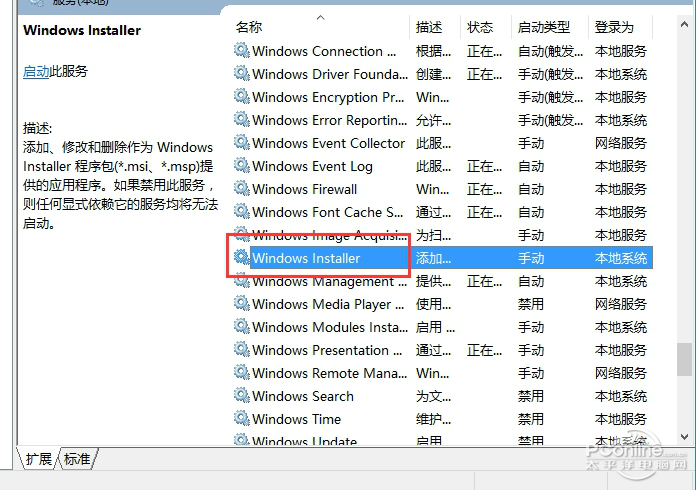This screenshot has height=490, width=696.
Task: Click gear icon of Windows Remote Management
Action: (x=242, y=373)
